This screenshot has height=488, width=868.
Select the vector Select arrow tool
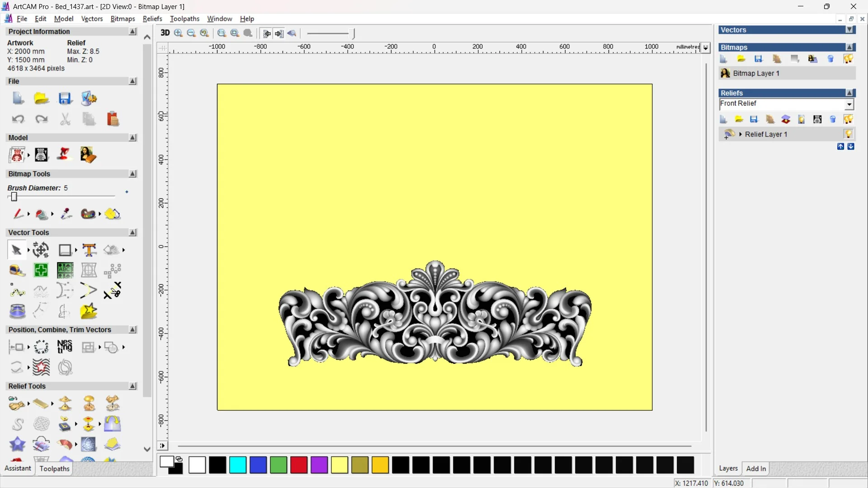point(17,250)
